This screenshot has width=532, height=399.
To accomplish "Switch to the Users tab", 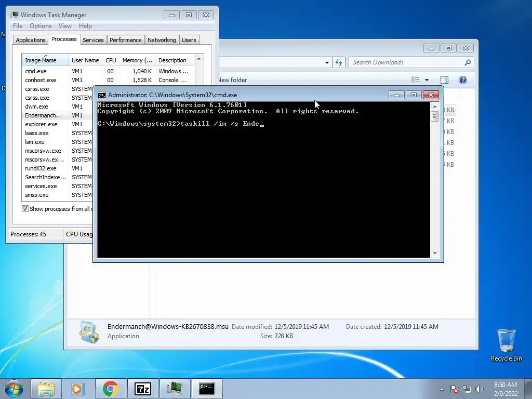I will click(x=189, y=40).
